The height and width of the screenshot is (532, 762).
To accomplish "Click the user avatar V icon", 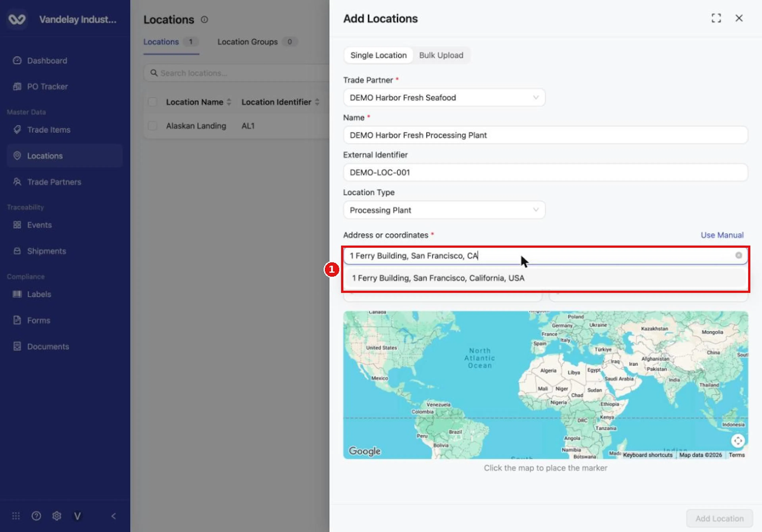I will (x=77, y=516).
